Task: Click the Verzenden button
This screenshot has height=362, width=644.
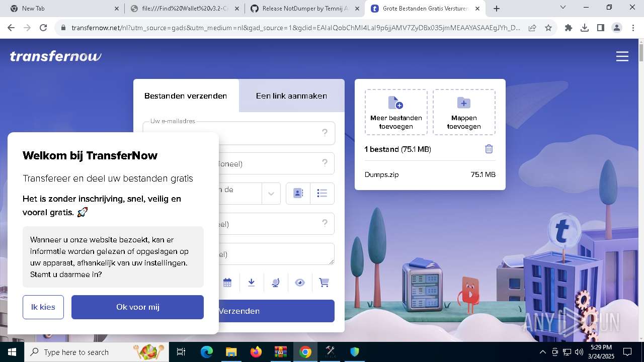Action: [239, 311]
